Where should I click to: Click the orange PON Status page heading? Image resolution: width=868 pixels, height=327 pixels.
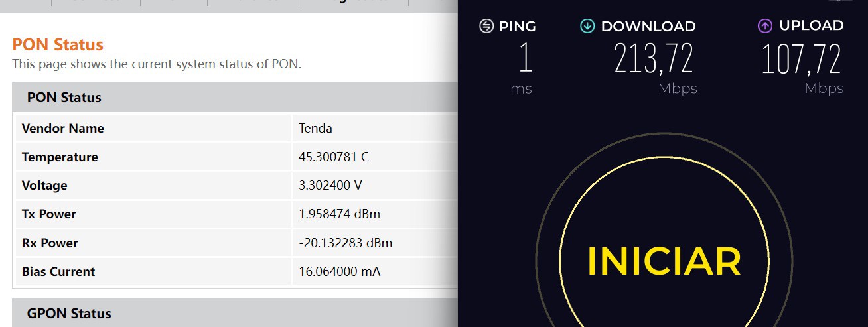coord(58,45)
